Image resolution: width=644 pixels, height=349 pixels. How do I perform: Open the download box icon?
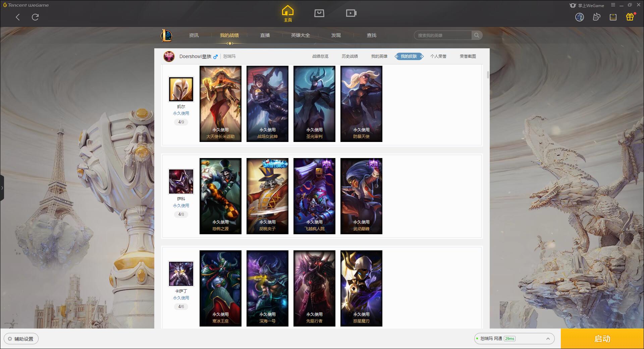click(613, 17)
